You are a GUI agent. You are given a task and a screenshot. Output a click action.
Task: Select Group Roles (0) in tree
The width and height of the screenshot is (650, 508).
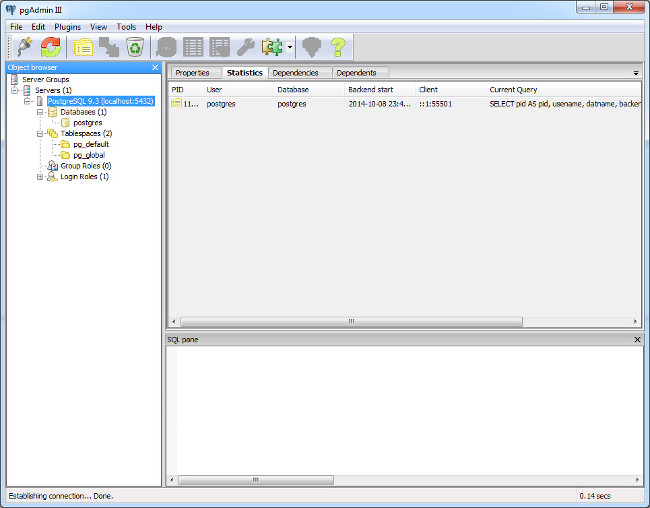pos(86,166)
